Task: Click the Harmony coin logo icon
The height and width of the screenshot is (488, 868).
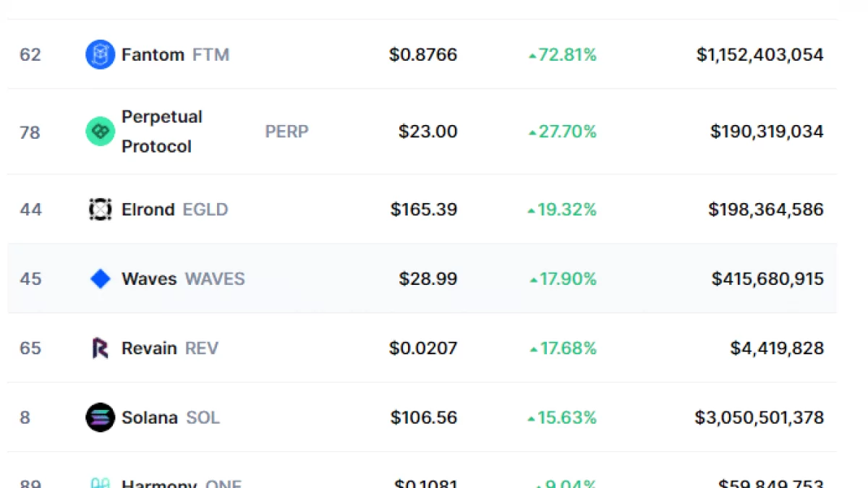Action: pyautogui.click(x=100, y=483)
